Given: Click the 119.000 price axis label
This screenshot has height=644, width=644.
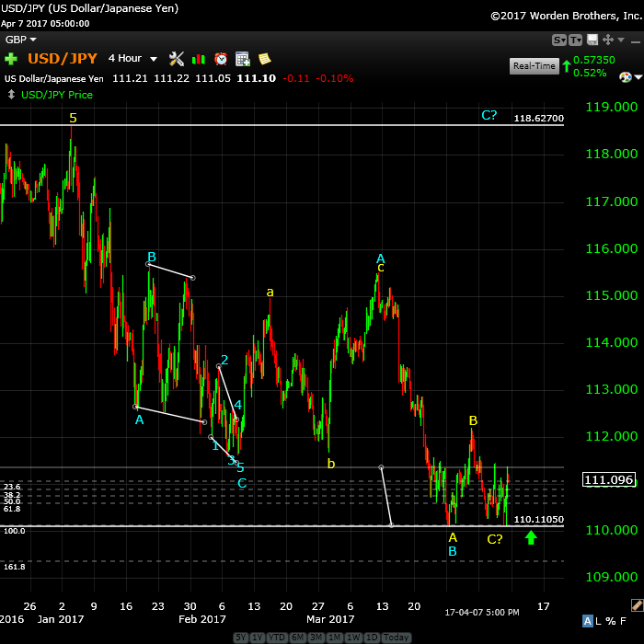Looking at the screenshot, I should (x=611, y=107).
